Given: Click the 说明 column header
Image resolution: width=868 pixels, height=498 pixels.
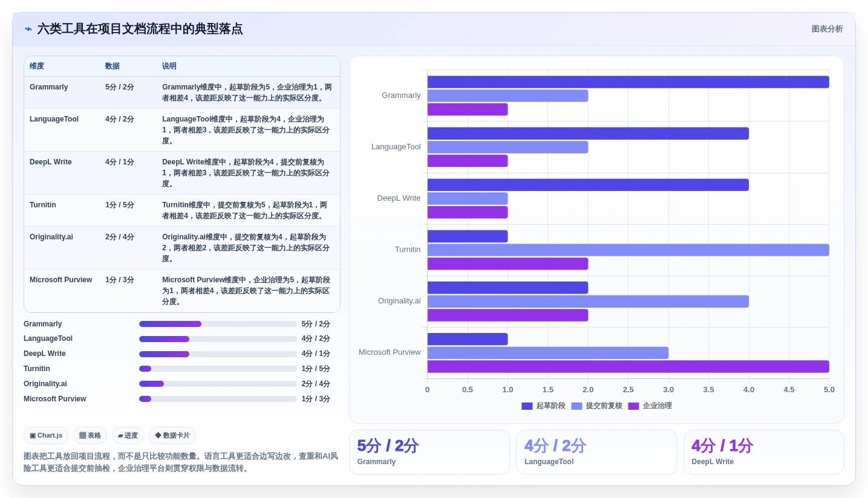Looking at the screenshot, I should click(x=169, y=66).
